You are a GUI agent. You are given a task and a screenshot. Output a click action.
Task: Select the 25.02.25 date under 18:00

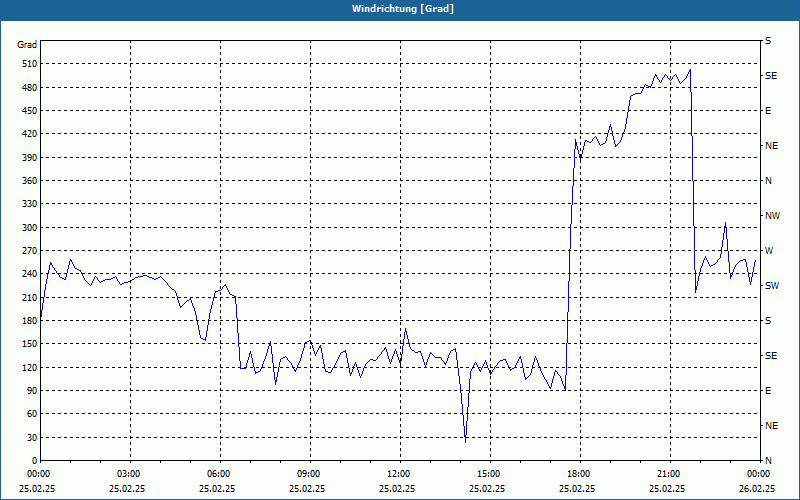point(578,488)
